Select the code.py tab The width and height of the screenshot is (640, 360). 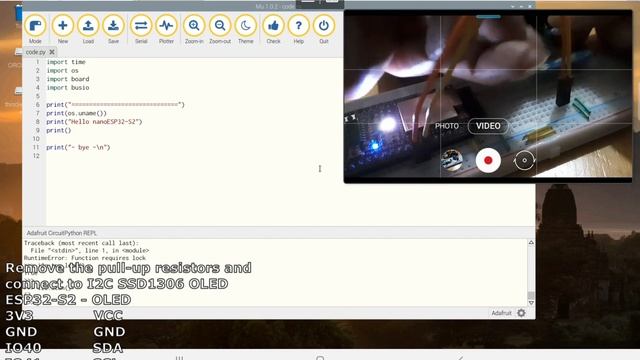coord(36,52)
